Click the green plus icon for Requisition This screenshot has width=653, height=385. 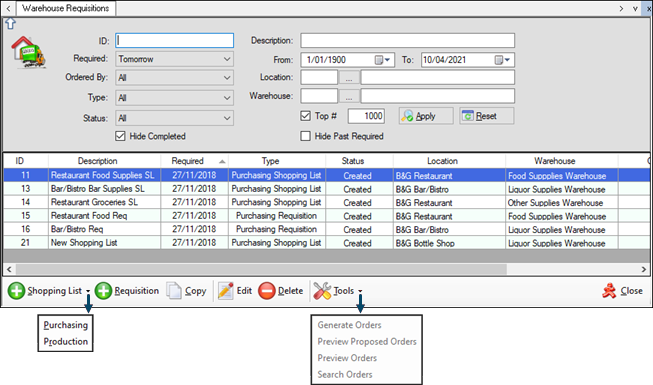point(103,291)
